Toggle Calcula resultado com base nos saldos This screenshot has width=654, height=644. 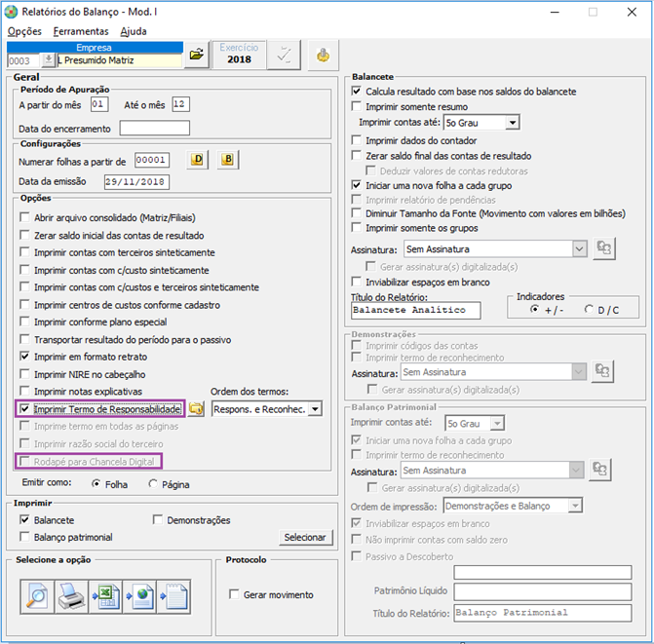(356, 91)
